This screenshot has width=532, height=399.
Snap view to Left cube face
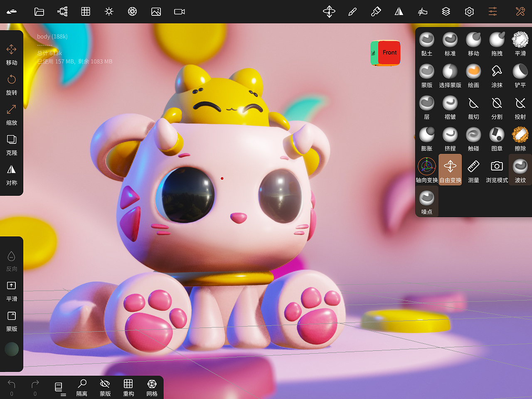coord(373,53)
